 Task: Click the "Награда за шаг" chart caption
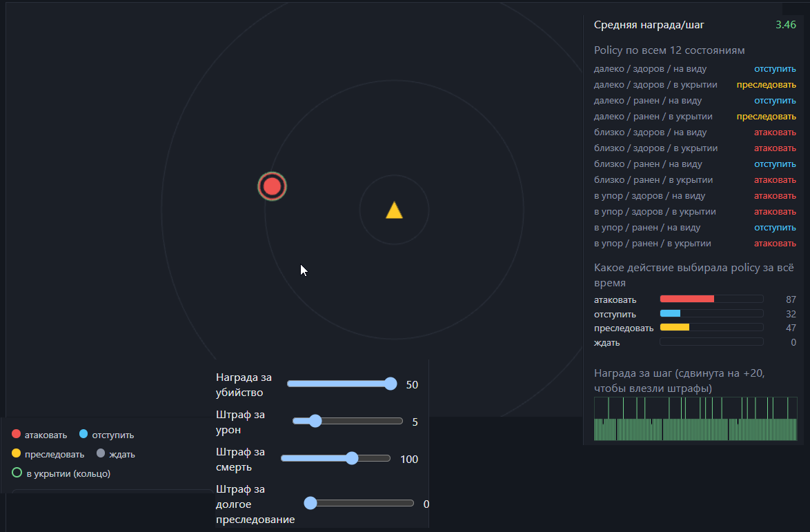(x=680, y=381)
